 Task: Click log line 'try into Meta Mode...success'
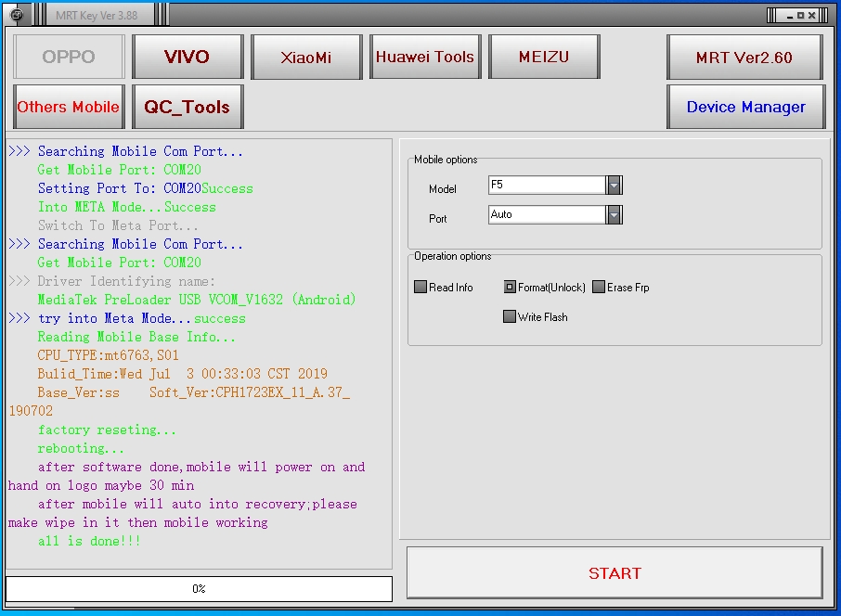(142, 318)
